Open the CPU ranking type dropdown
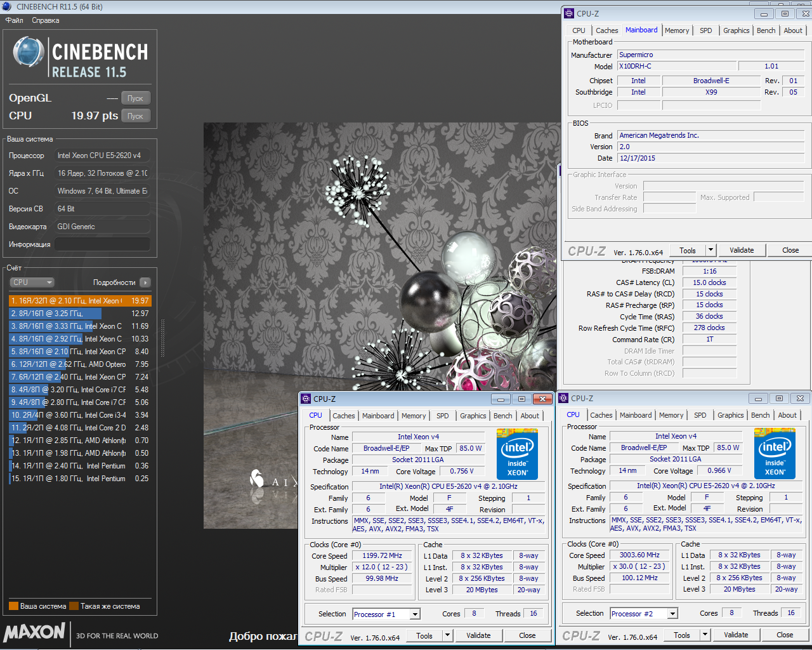Screen dimensions: 812x650 32,282
